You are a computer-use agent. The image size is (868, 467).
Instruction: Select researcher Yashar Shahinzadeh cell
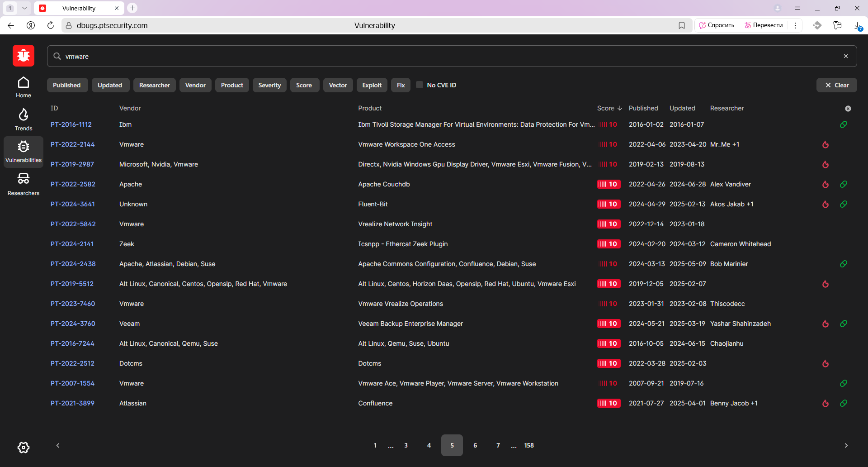tap(741, 324)
